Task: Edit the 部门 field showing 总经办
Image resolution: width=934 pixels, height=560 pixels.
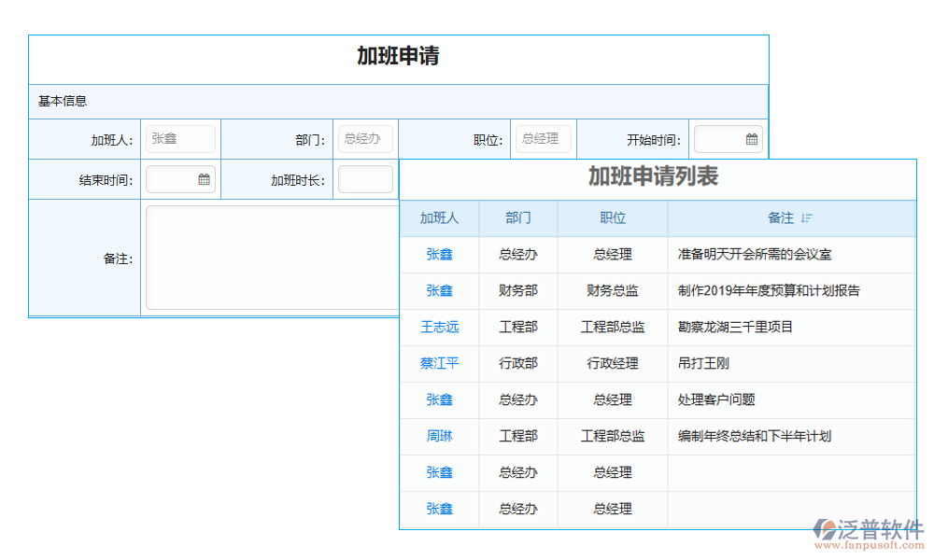Action: 365,138
